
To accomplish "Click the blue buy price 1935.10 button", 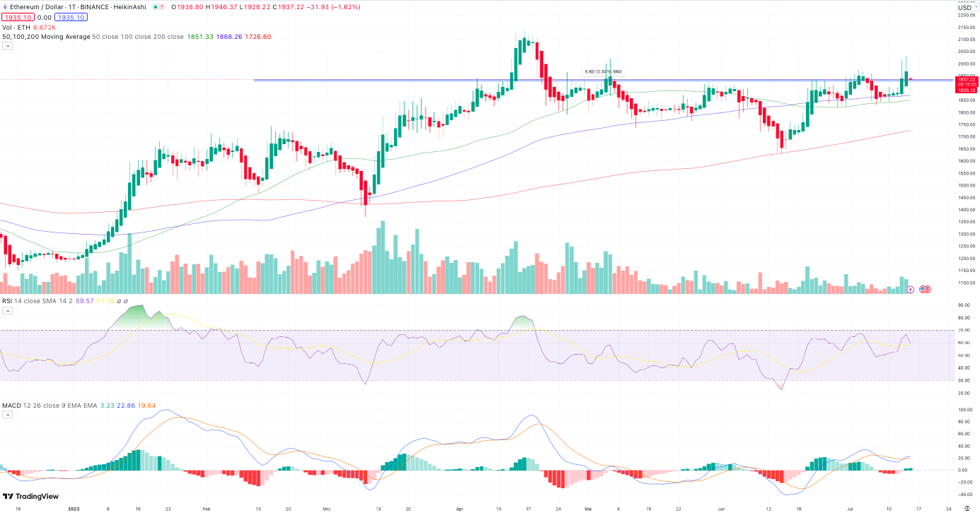I will [x=71, y=17].
